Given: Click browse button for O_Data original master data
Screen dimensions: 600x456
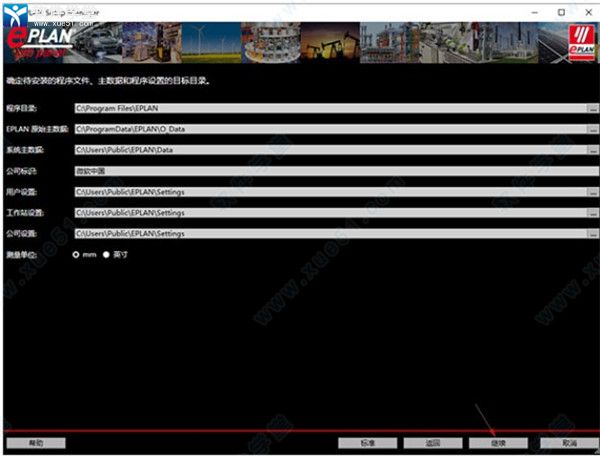Looking at the screenshot, I should point(593,129).
